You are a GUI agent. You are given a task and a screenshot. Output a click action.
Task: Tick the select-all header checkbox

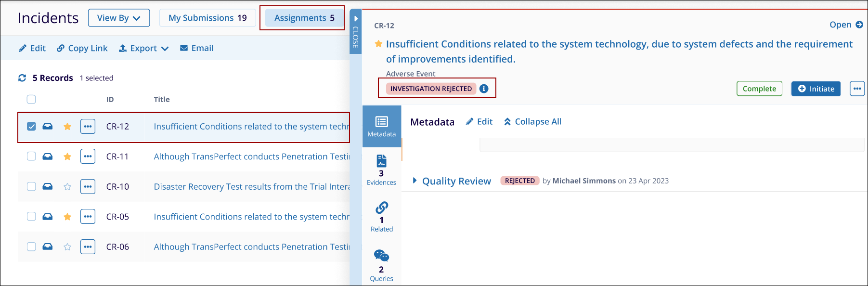(31, 100)
